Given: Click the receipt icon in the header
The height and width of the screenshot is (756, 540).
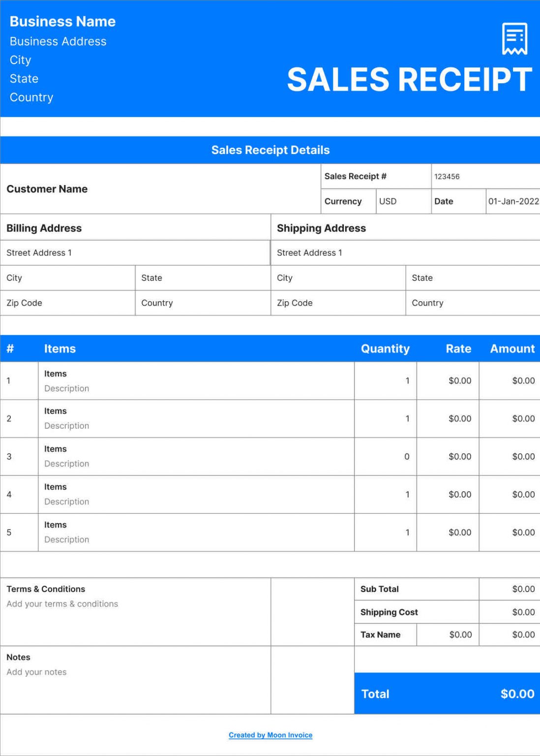Looking at the screenshot, I should click(514, 38).
